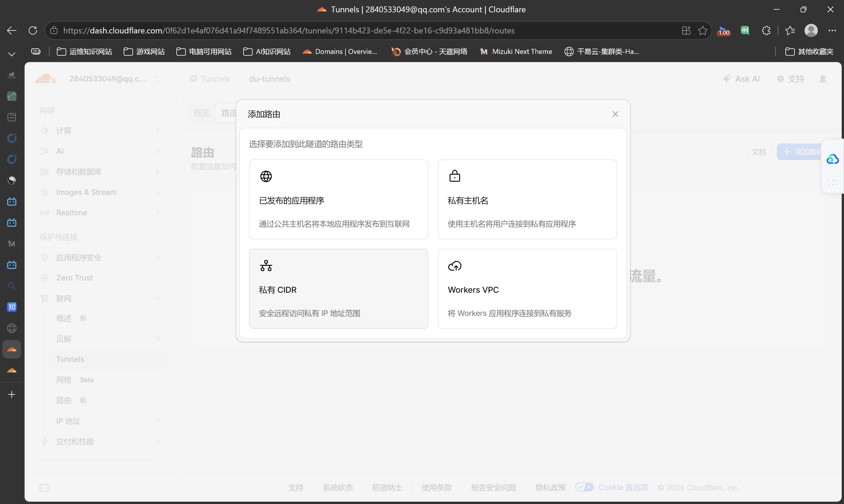View site info lock icon in address bar

point(54,30)
